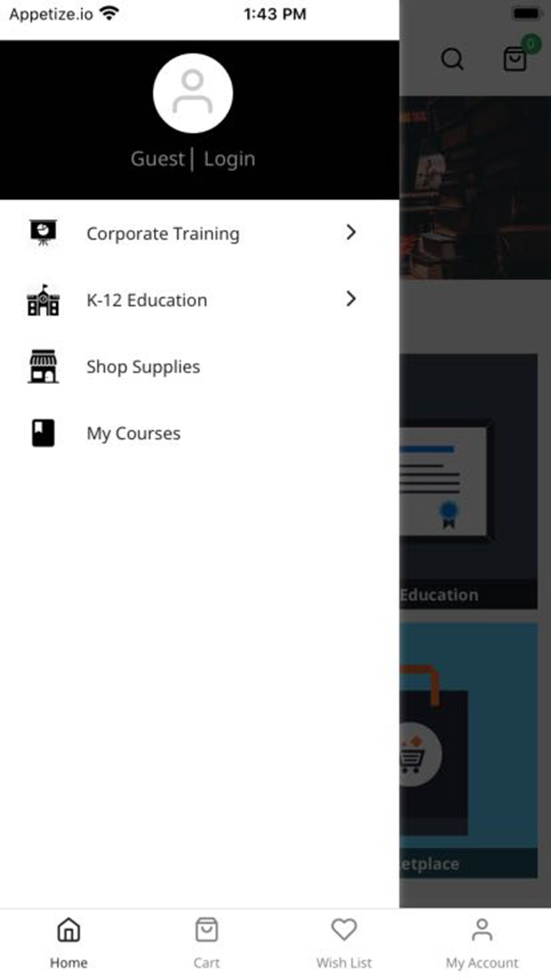Open the Shop Supplies menu entry

(199, 367)
